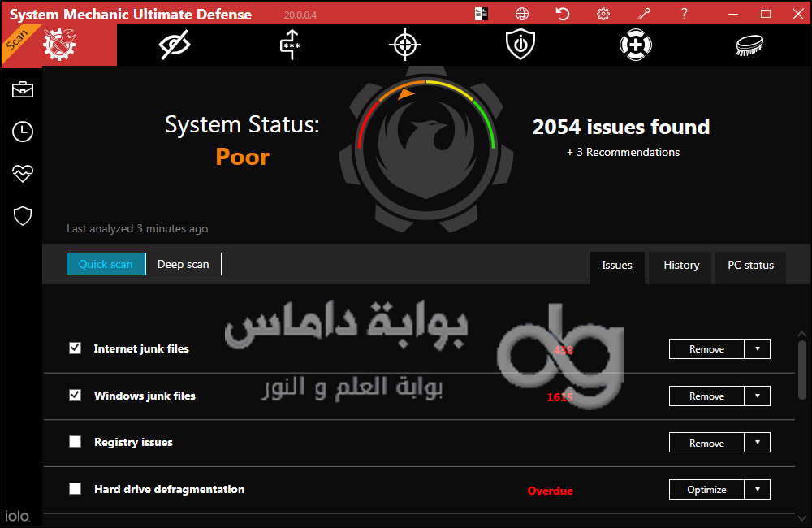Switch to the Issues tab
Viewport: 812px width, 528px height.
point(617,266)
